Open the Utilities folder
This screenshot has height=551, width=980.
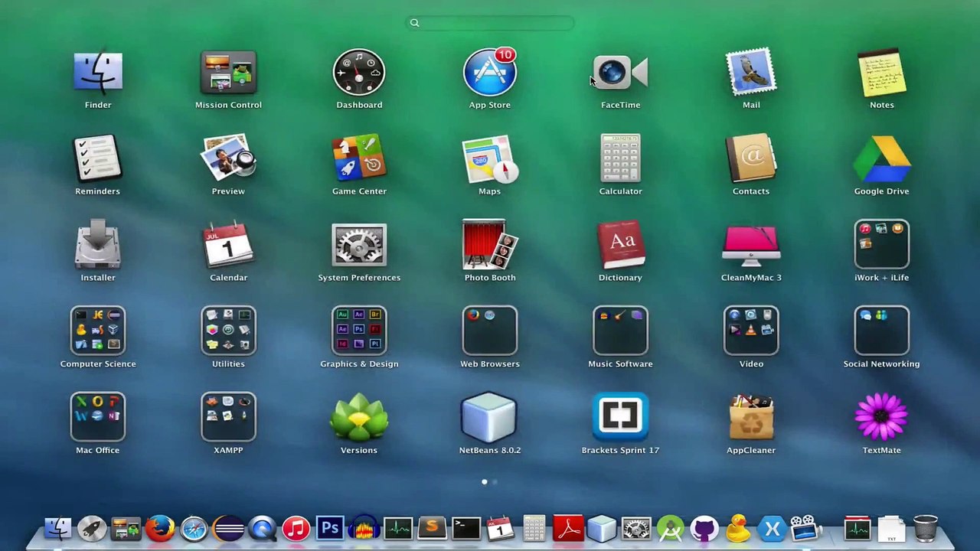coord(228,331)
